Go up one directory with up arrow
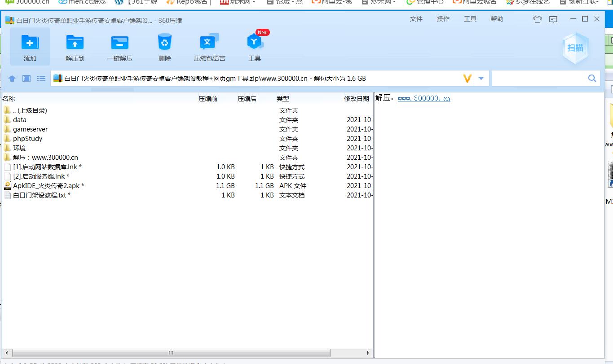The height and width of the screenshot is (364, 613). coord(12,79)
